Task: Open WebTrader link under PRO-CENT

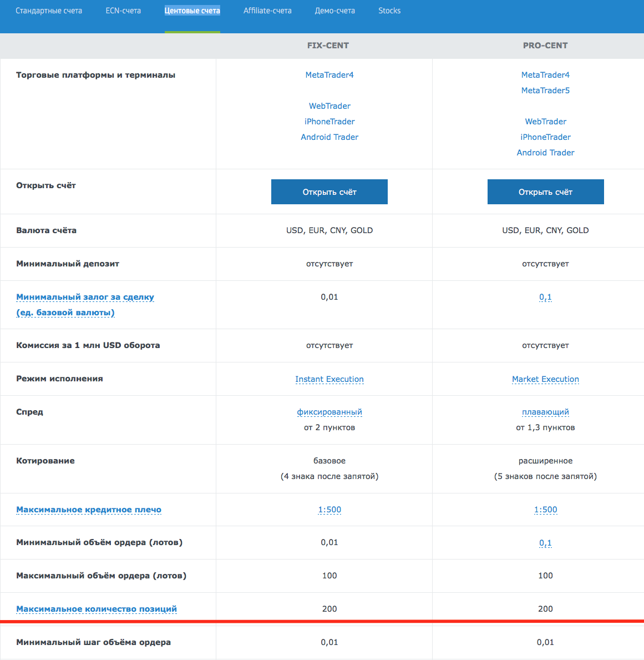Action: tap(546, 122)
